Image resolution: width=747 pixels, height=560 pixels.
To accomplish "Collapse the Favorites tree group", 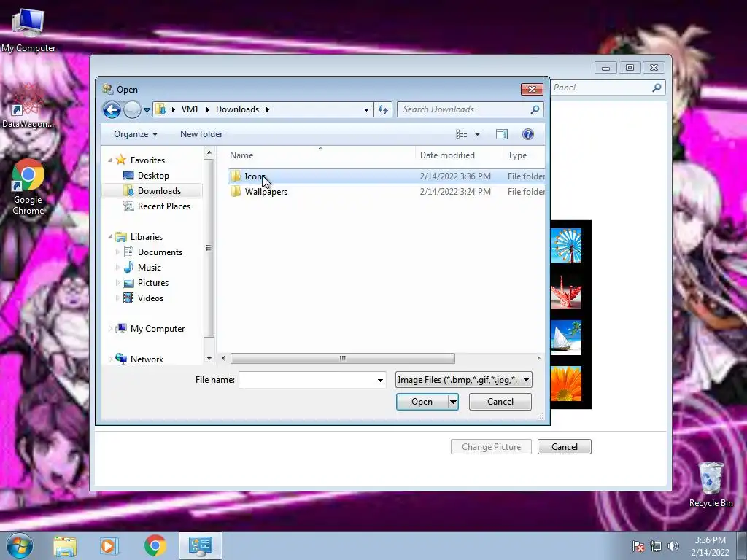I will (x=111, y=160).
